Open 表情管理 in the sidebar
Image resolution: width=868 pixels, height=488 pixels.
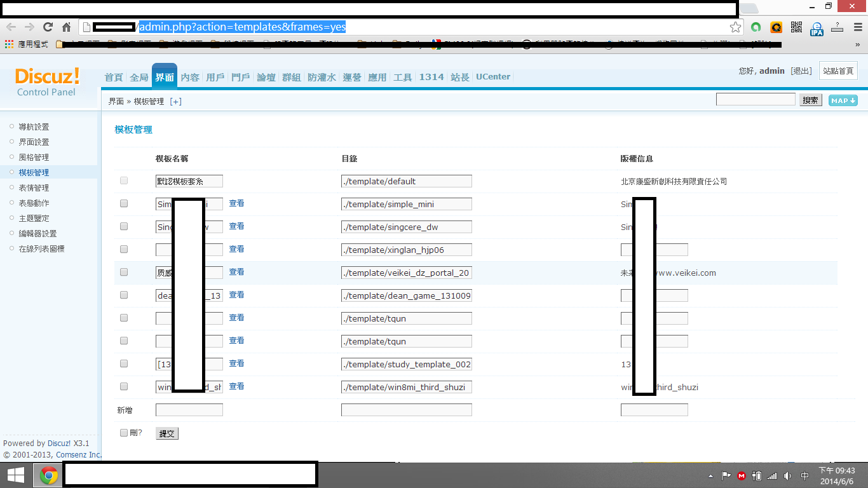(34, 188)
